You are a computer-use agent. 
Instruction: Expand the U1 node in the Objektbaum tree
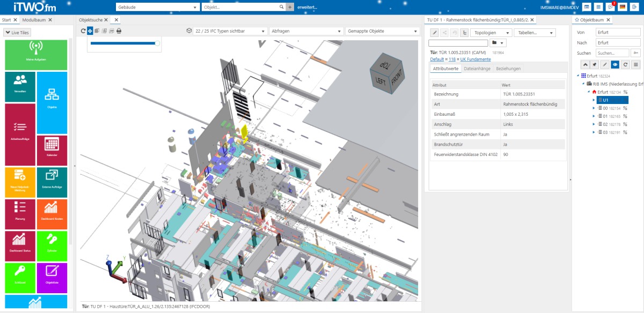[x=594, y=99]
